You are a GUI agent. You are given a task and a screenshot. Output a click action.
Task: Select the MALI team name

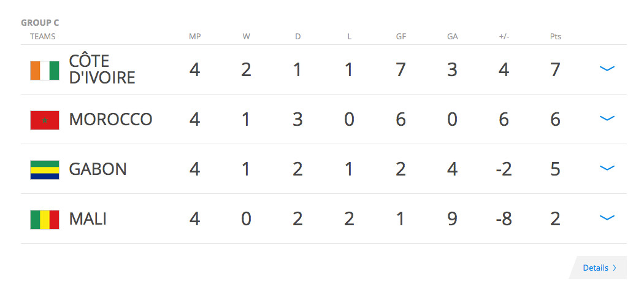tap(88, 219)
